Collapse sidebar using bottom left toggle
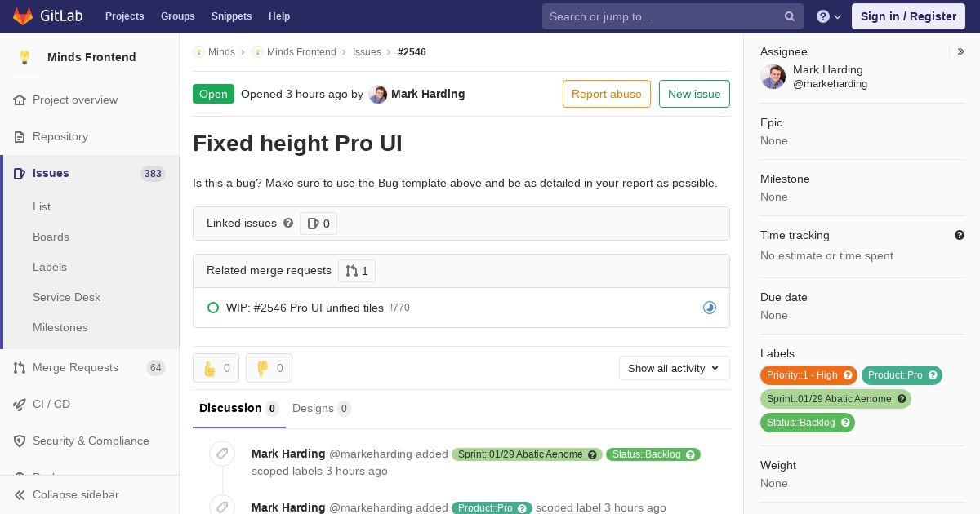 (x=67, y=494)
